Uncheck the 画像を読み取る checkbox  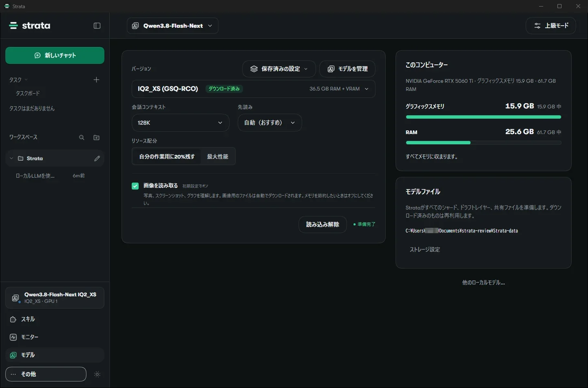(135, 186)
